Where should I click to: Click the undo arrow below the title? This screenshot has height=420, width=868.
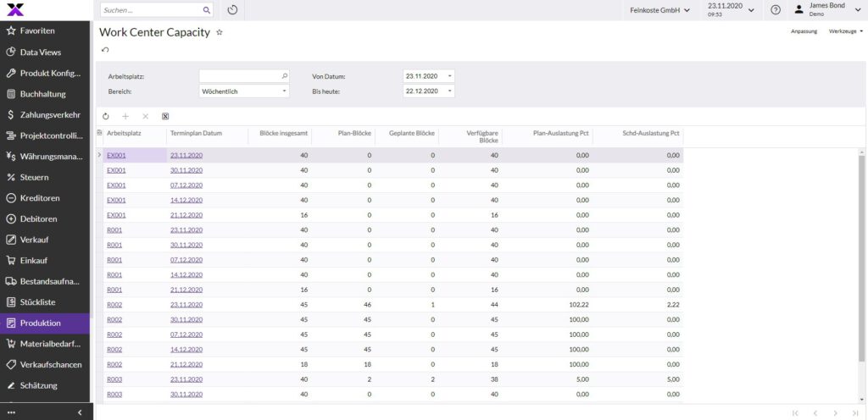pos(105,50)
